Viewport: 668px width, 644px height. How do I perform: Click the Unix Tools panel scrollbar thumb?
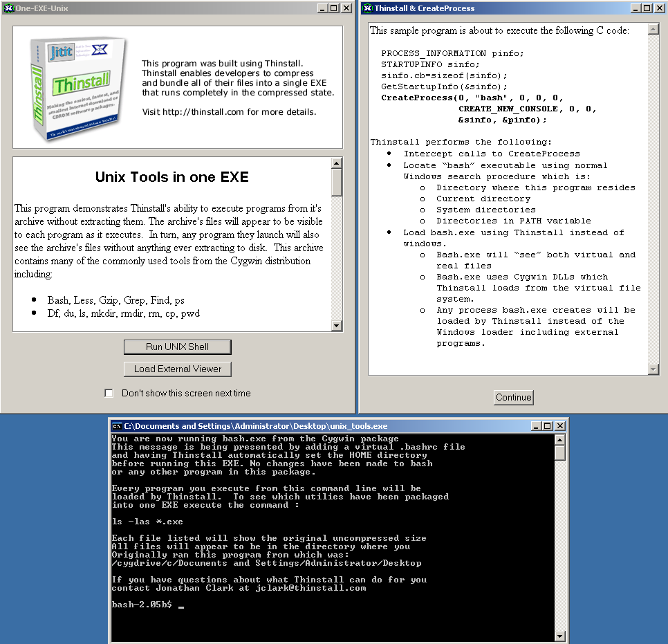337,183
